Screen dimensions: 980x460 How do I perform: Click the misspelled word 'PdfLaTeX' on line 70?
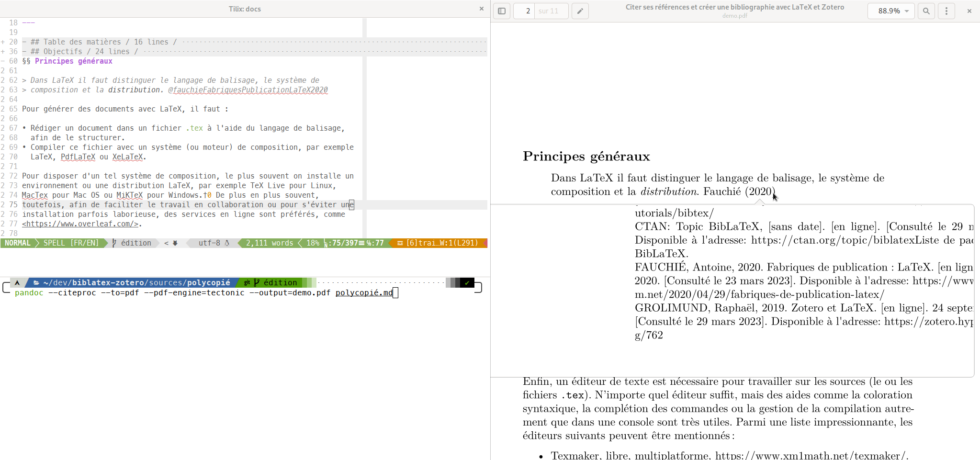78,157
